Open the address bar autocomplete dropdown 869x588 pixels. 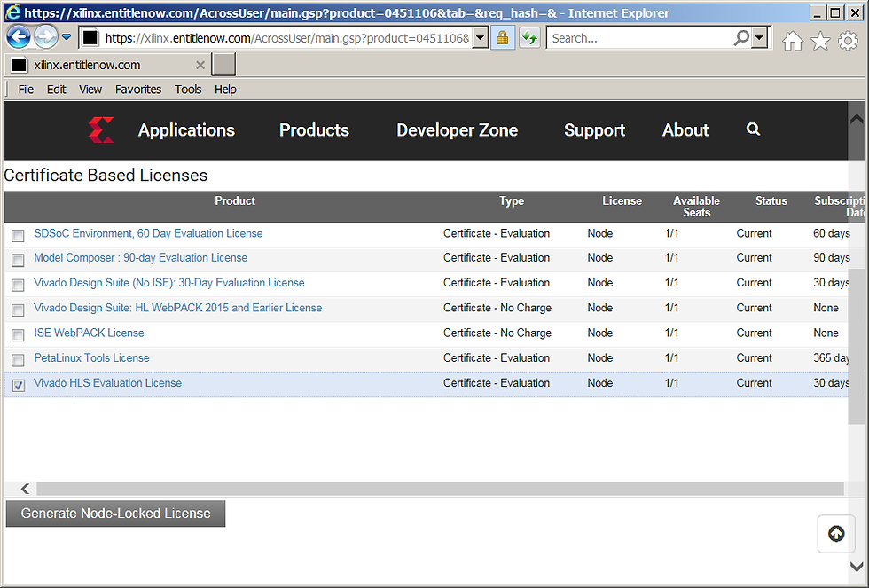tap(480, 37)
